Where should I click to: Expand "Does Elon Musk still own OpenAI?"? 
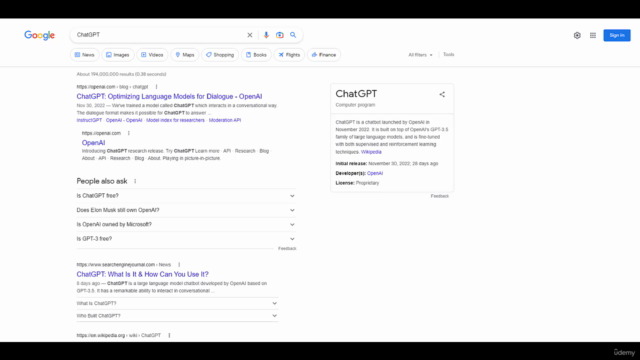pyautogui.click(x=186, y=210)
